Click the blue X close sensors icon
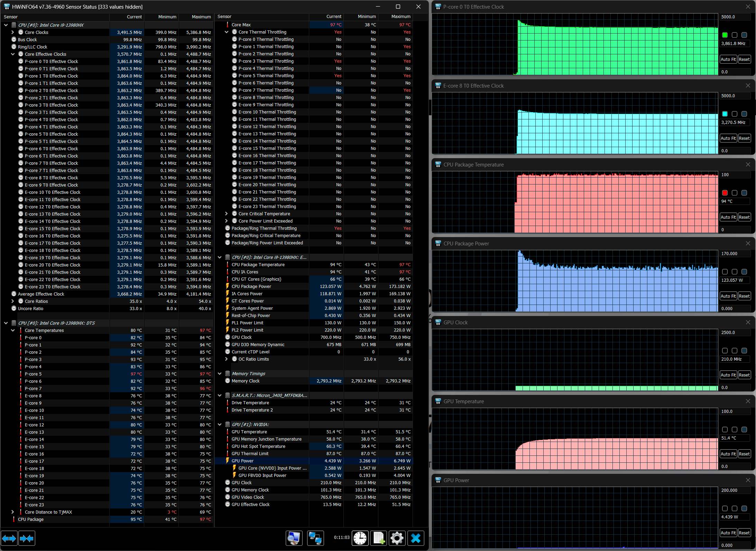The image size is (756, 551). [415, 538]
